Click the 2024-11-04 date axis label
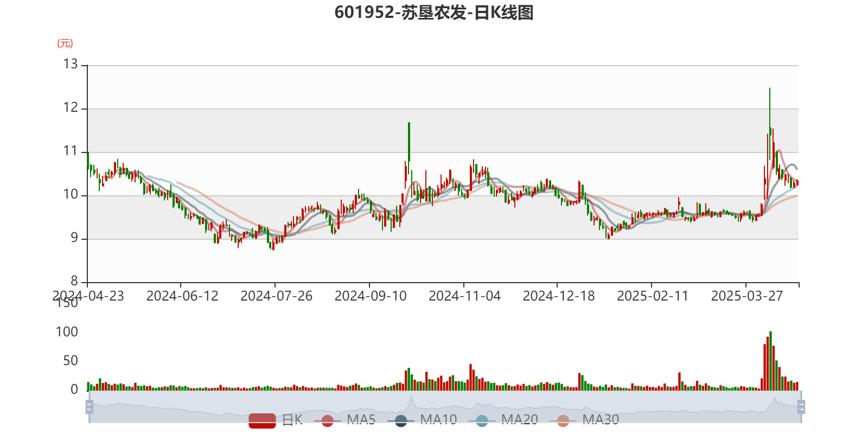The width and height of the screenshot is (868, 434). click(465, 296)
